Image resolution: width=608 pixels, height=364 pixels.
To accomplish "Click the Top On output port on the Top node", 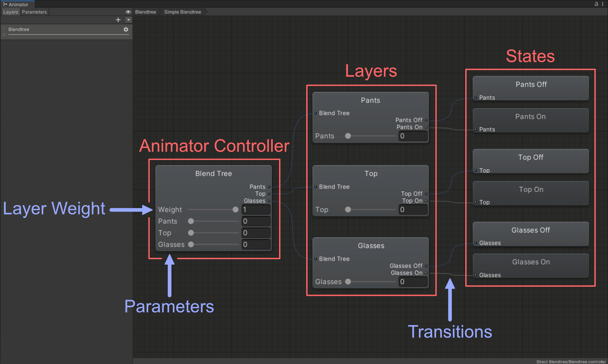I will [426, 201].
